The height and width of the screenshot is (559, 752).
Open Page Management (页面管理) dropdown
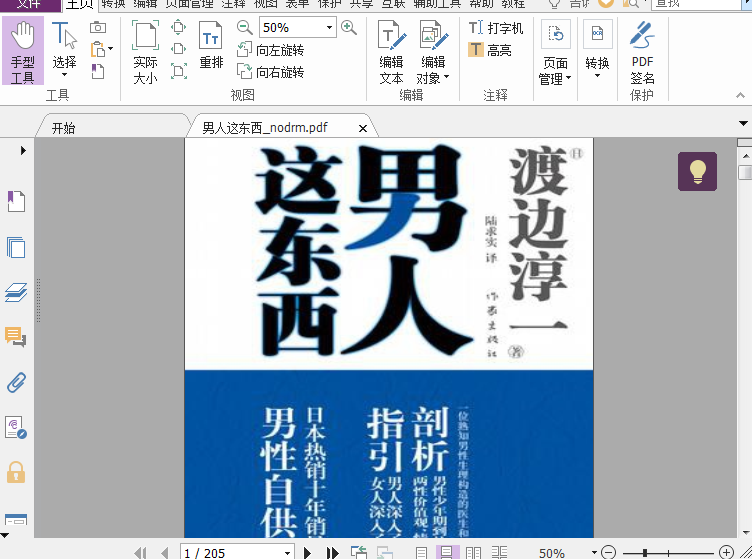(555, 53)
